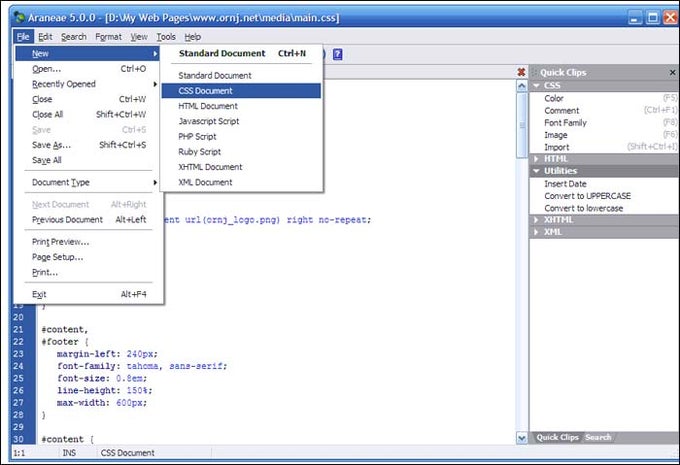Open the Search menu
This screenshot has height=465, width=680.
tap(74, 37)
